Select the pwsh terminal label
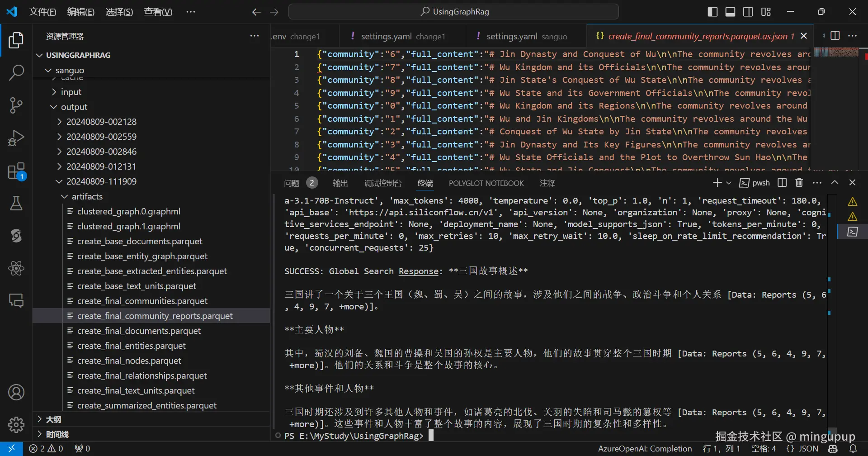The image size is (868, 456). click(x=755, y=183)
